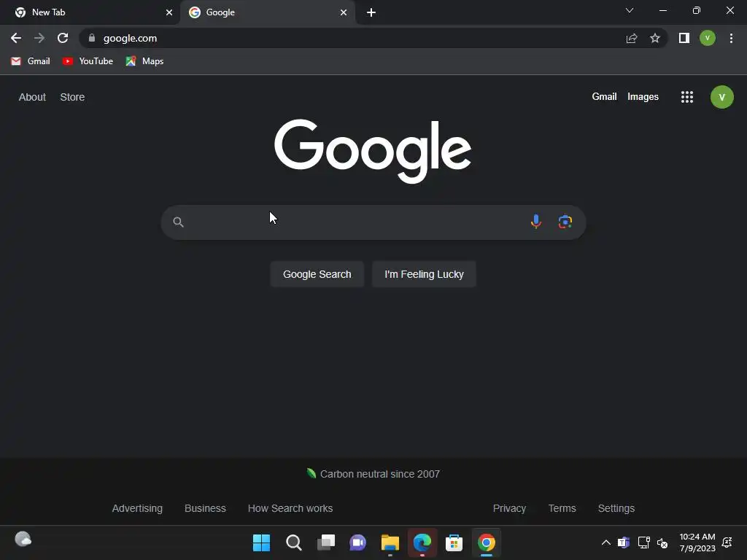Click the muted volume tray icon
Screen dimensions: 747x560
[x=662, y=542]
